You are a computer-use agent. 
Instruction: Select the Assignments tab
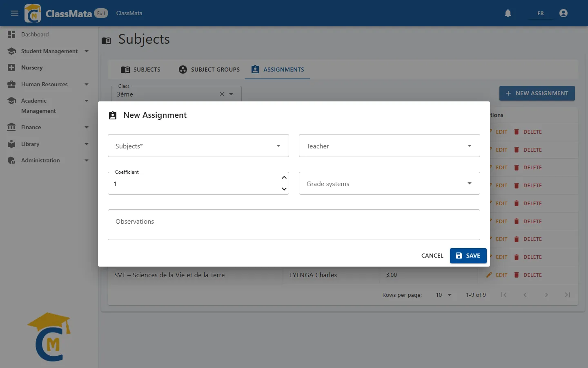tap(278, 70)
